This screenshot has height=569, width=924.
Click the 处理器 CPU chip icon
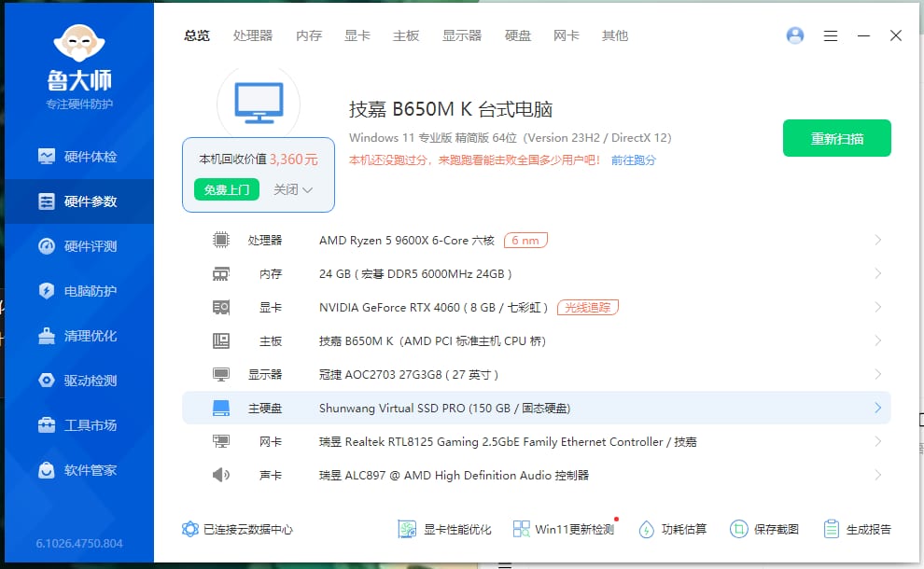pyautogui.click(x=221, y=240)
